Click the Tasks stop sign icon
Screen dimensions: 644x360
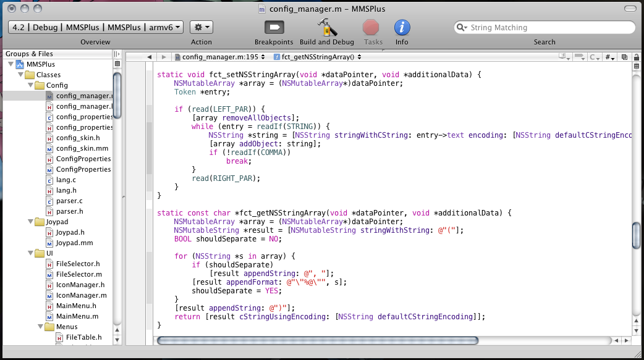coord(371,28)
